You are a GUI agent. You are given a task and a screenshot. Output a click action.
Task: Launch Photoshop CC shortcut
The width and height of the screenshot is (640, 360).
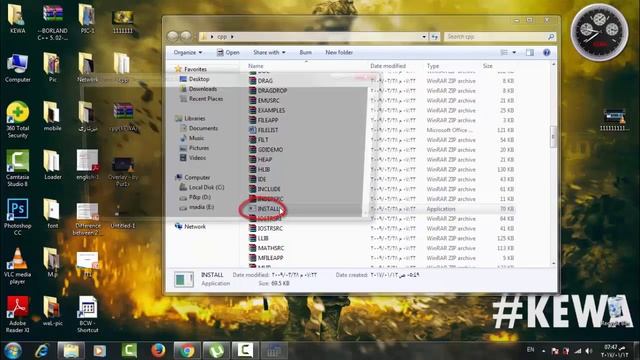18,217
